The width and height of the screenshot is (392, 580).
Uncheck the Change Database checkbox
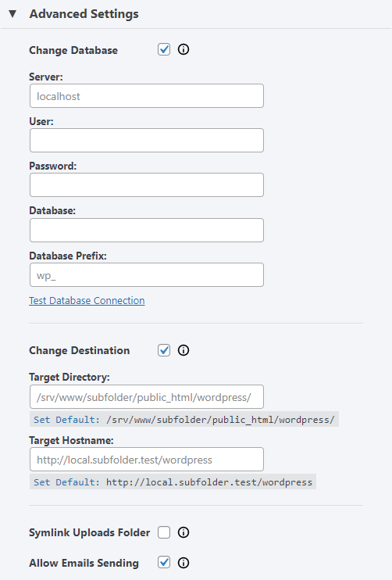[x=164, y=49]
